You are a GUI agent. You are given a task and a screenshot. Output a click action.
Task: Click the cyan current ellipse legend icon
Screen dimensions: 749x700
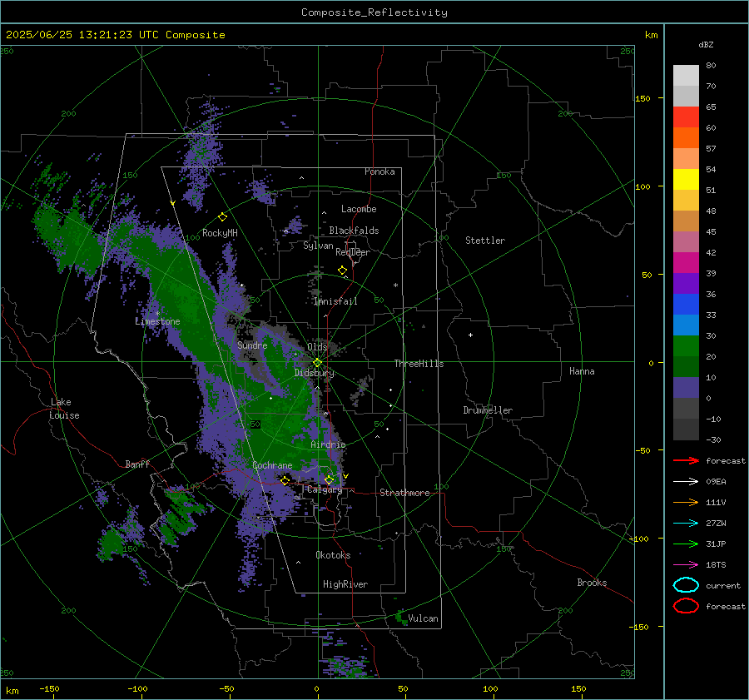686,585
